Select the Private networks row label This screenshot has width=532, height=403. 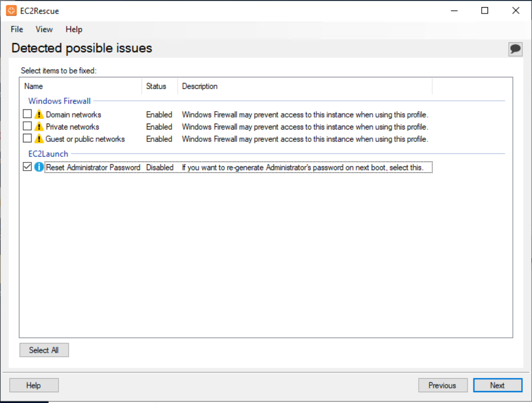73,127
